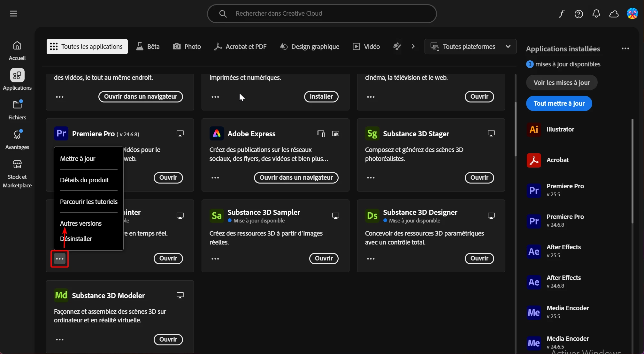Click Tout mettre à jour button

[559, 103]
